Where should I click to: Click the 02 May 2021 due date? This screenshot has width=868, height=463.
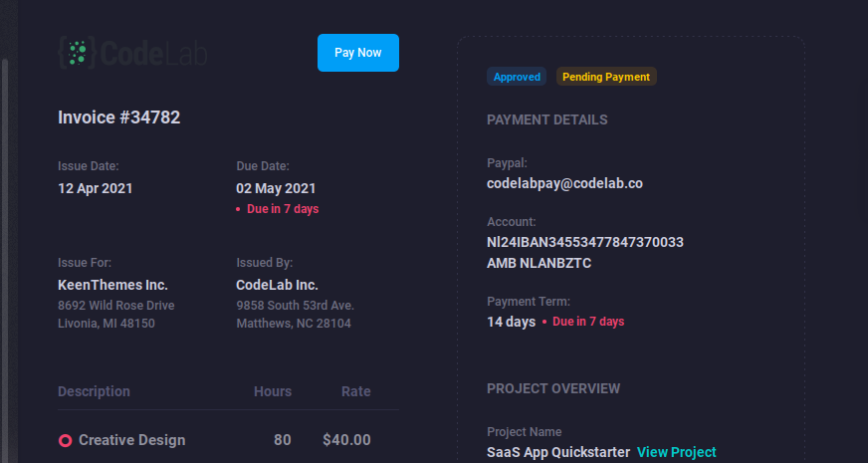point(276,188)
